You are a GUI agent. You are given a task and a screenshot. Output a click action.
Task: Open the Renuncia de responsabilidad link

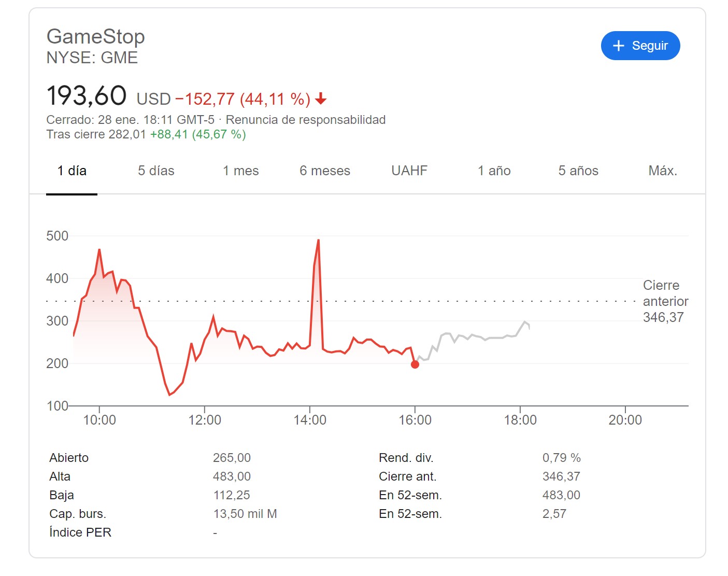[306, 120]
